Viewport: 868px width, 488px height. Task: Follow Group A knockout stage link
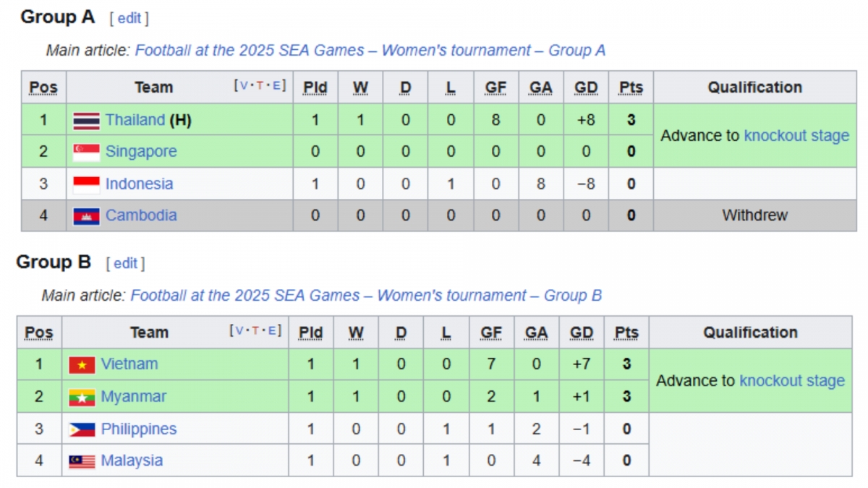point(796,136)
